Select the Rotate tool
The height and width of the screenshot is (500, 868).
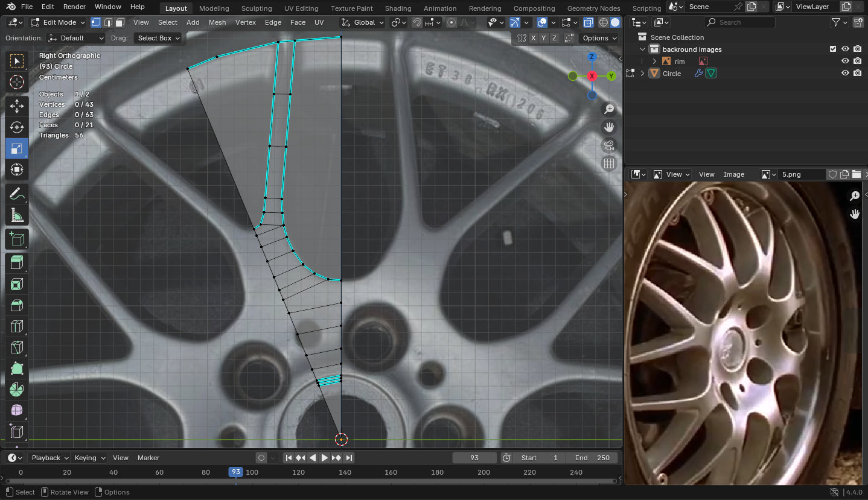pyautogui.click(x=16, y=127)
